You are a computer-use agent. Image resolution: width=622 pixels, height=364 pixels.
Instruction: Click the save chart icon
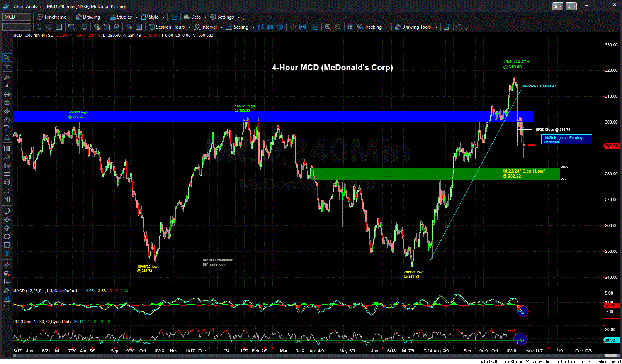106,27
